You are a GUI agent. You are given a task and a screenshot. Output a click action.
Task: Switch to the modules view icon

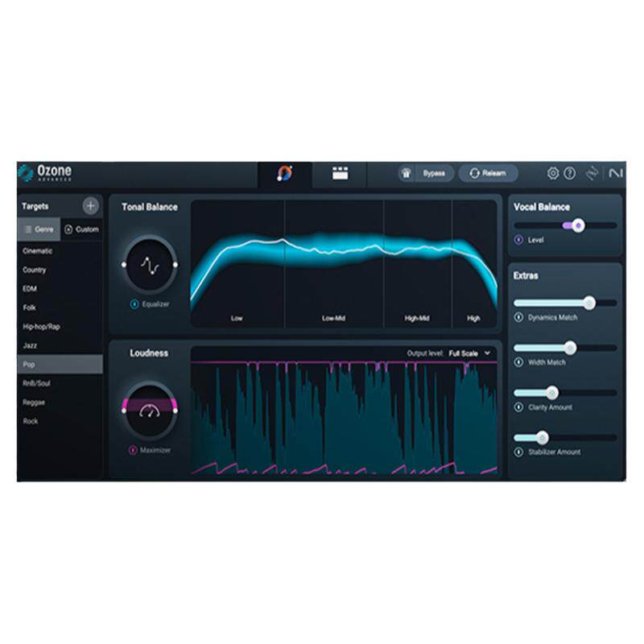click(x=340, y=173)
